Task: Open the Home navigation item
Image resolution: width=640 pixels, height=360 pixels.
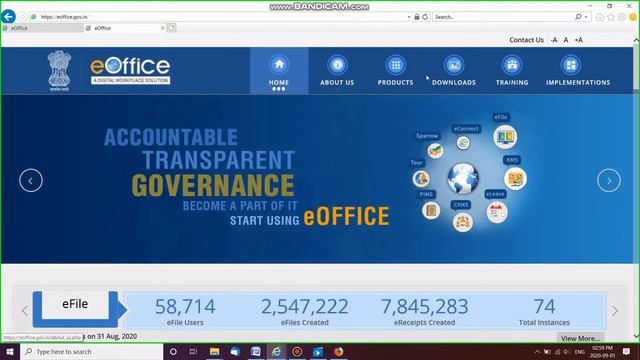Action: (279, 71)
